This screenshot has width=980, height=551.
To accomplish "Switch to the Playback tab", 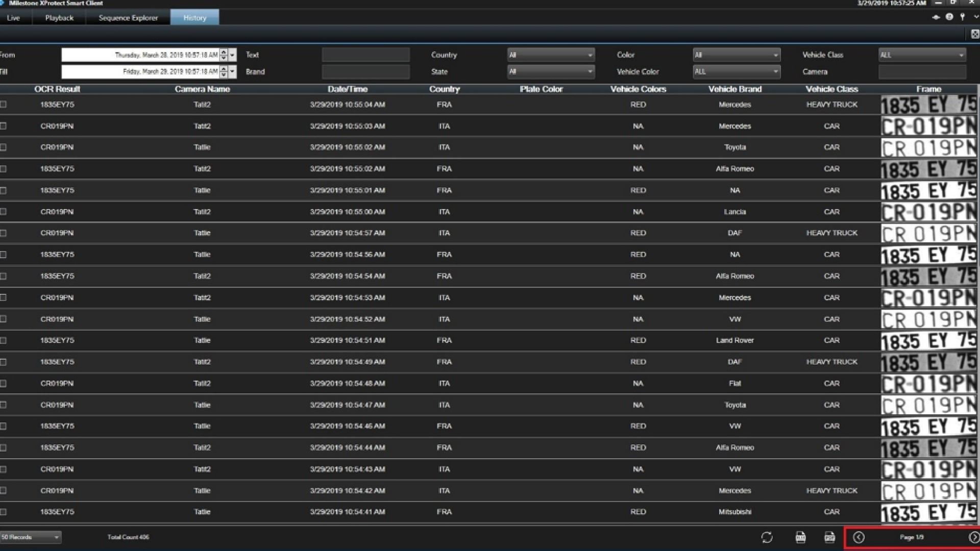I will pos(59,17).
